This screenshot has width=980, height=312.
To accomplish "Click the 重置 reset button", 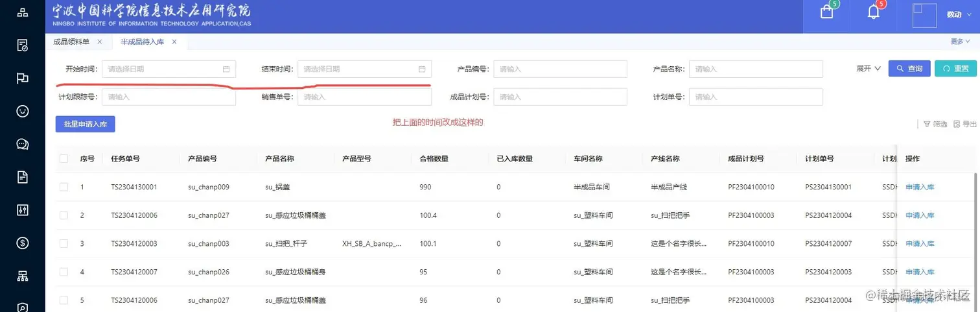I will 955,69.
